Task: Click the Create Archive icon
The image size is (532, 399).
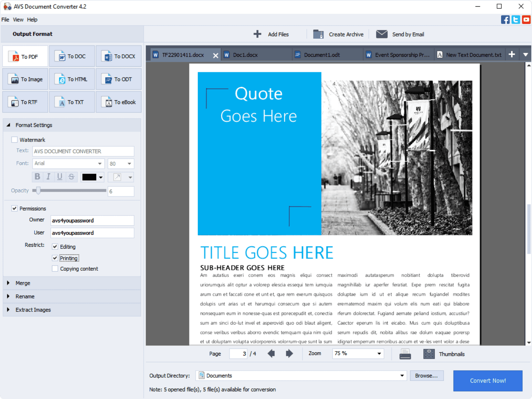Action: [318, 34]
